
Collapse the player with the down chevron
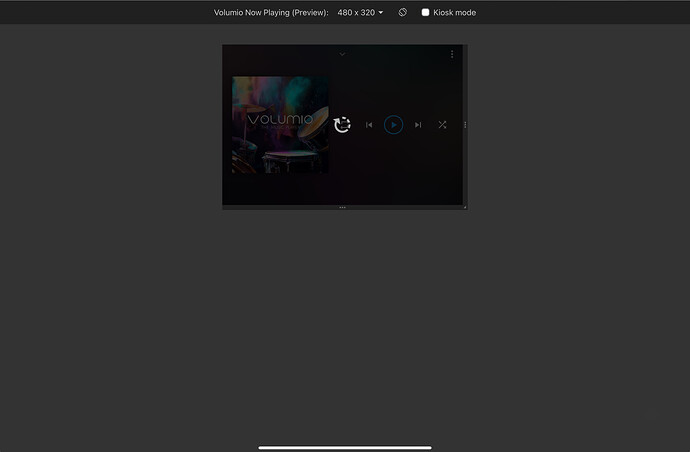point(342,54)
